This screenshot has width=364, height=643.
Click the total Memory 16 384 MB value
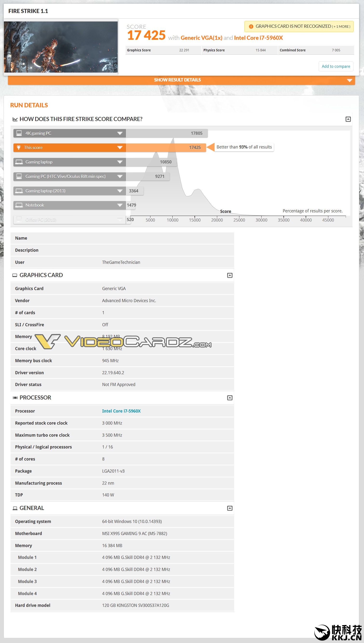[112, 546]
